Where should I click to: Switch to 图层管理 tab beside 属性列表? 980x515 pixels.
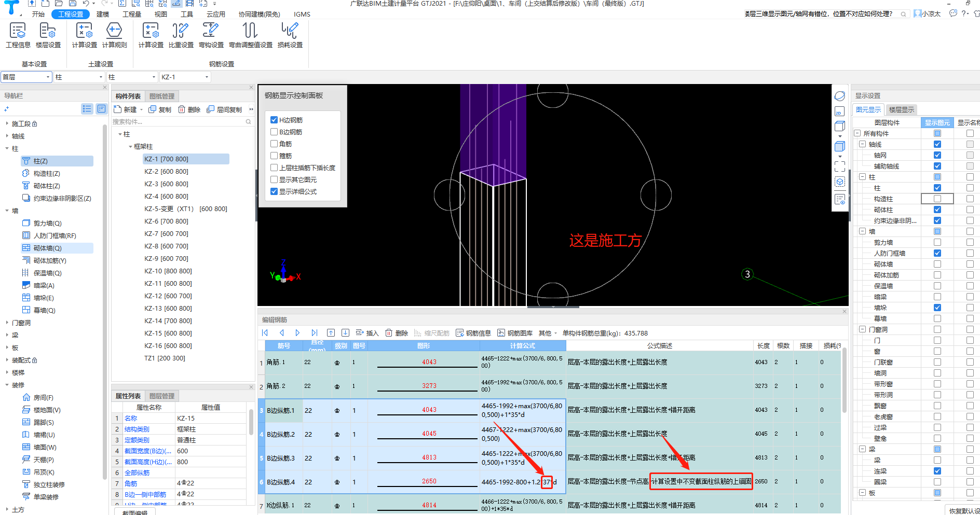coord(162,396)
